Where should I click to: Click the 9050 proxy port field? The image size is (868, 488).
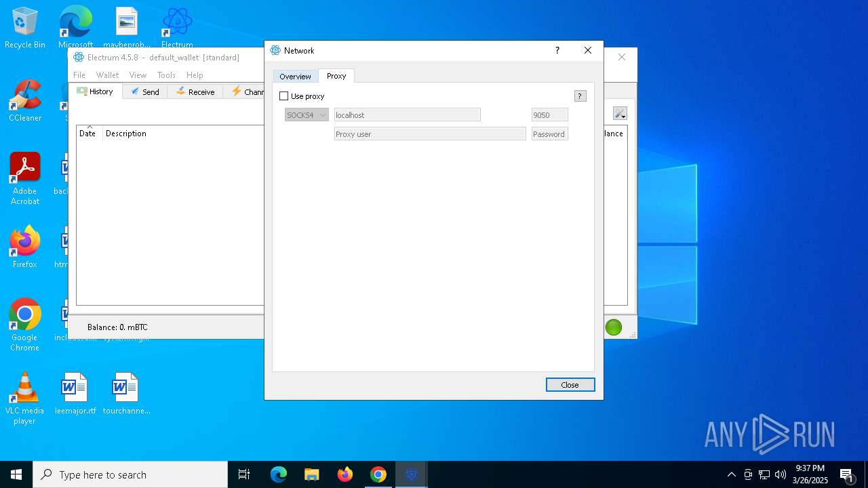coord(549,115)
